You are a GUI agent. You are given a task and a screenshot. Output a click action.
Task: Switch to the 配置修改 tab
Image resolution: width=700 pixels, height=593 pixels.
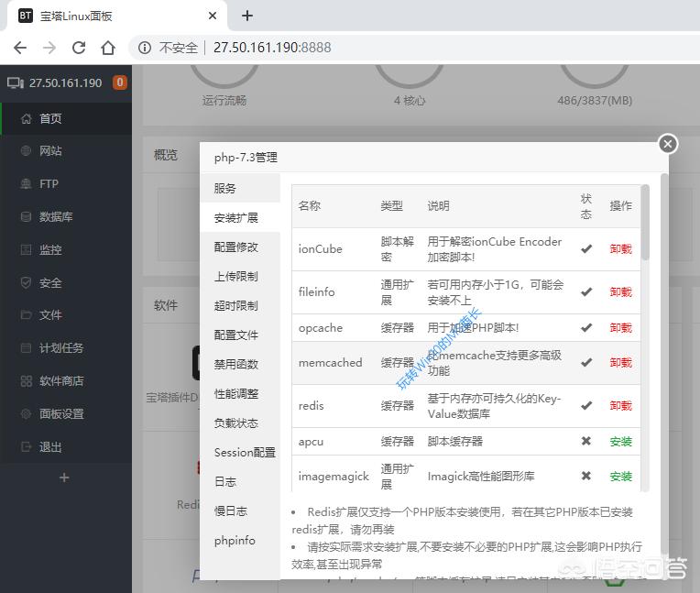(x=240, y=247)
